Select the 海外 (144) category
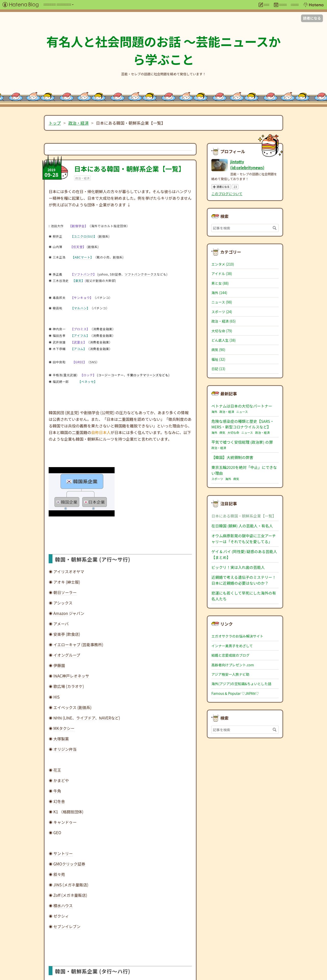The width and height of the screenshot is (327, 980). coord(219,293)
